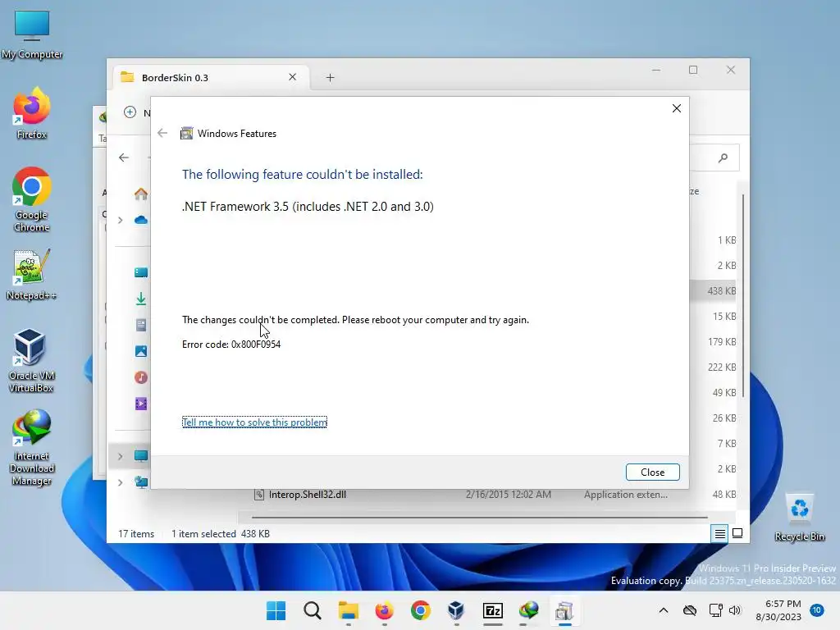
Task: Open the notification badge showing 10
Action: click(817, 610)
